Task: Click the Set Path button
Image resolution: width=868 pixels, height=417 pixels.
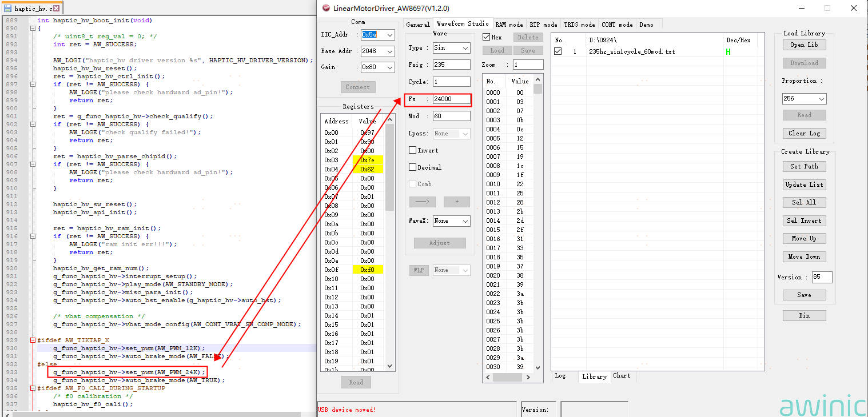Action: (804, 166)
